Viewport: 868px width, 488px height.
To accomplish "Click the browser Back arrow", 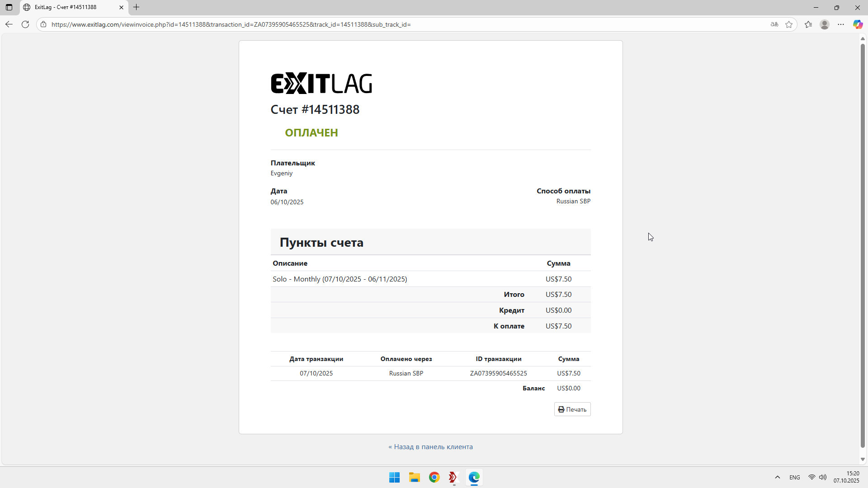I will point(9,24).
